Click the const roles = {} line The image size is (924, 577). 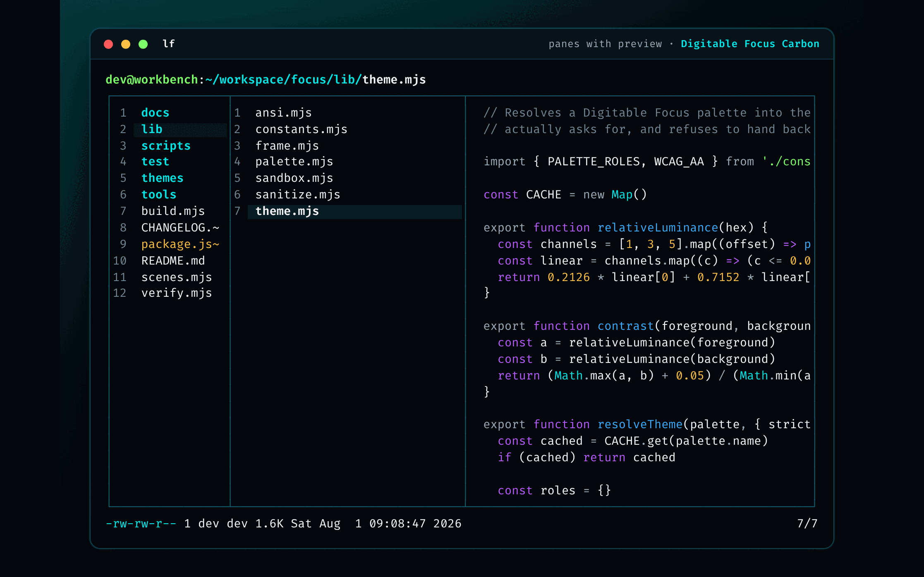coord(554,491)
